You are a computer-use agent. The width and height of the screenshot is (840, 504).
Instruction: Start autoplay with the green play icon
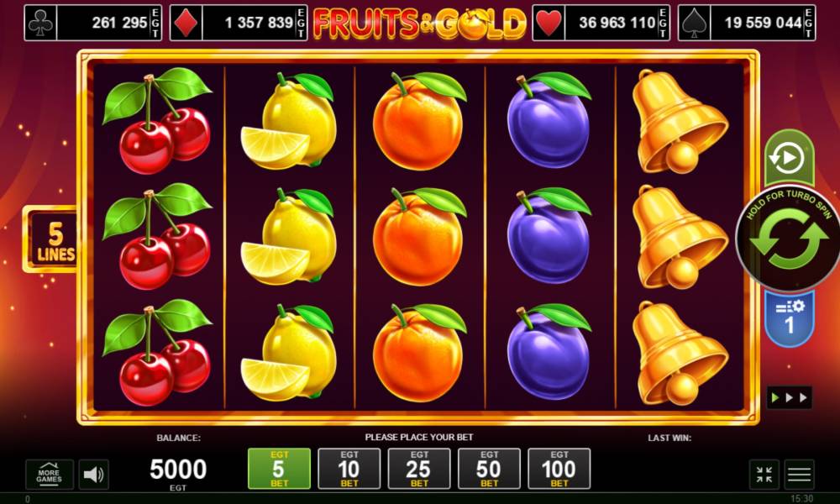click(789, 157)
